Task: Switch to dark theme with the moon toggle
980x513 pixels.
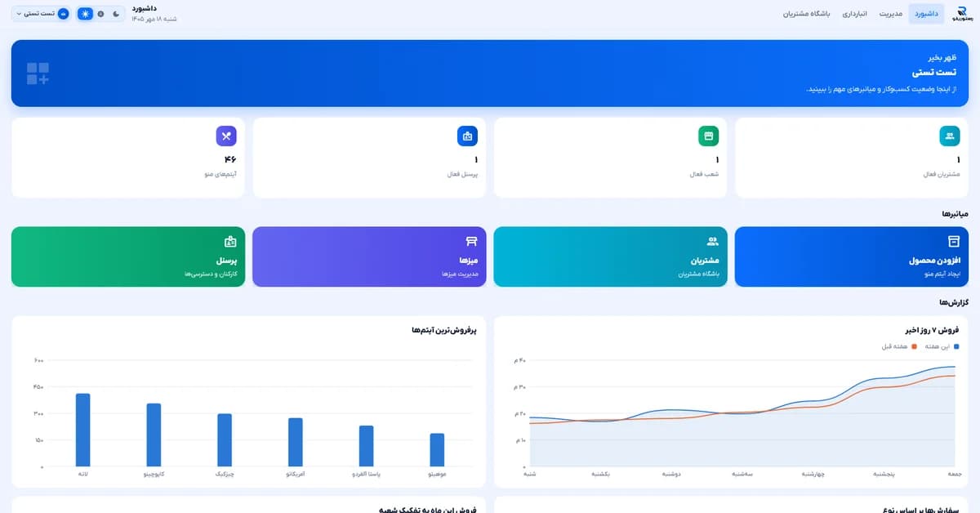Action: point(116,14)
